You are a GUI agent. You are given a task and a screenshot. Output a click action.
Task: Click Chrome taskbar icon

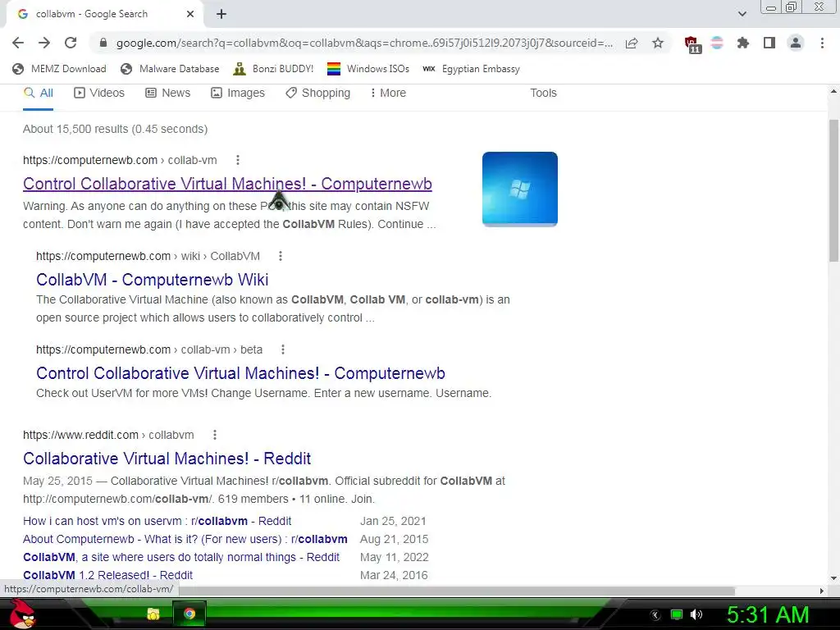pos(189,614)
